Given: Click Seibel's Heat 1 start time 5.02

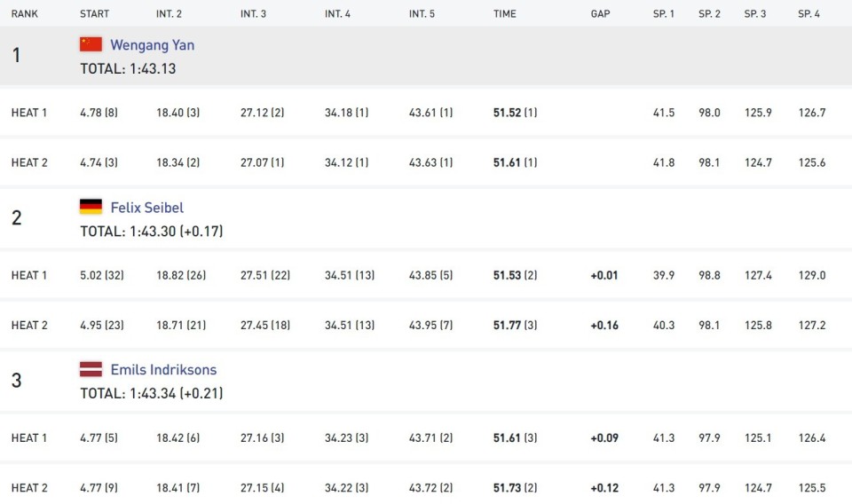Looking at the screenshot, I should 91,275.
